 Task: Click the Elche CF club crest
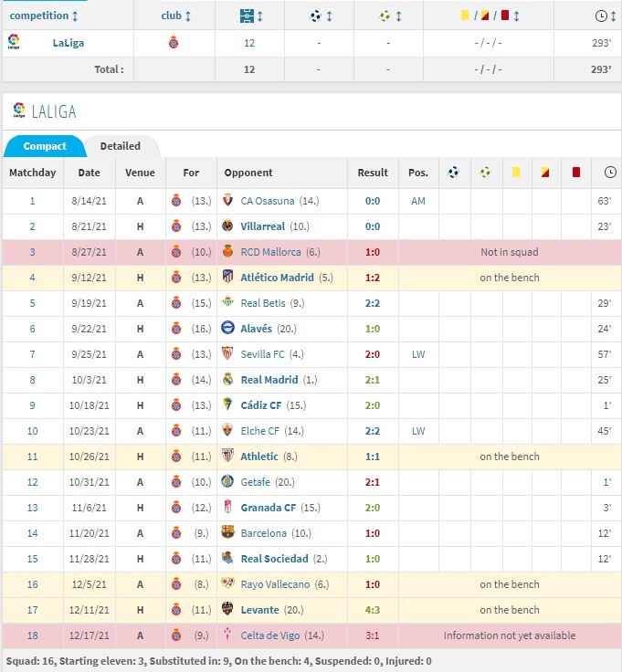[227, 430]
